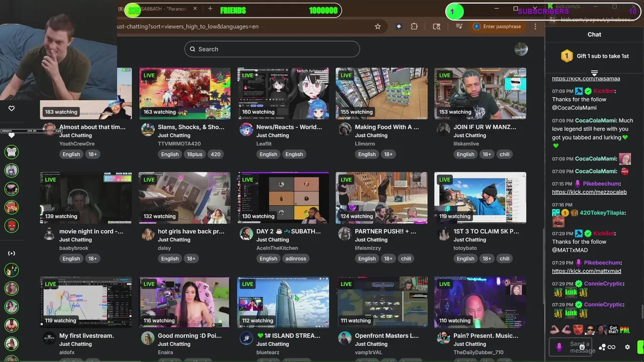The width and height of the screenshot is (644, 362).
Task: Open the My first livestream thumbnail
Action: (x=86, y=302)
